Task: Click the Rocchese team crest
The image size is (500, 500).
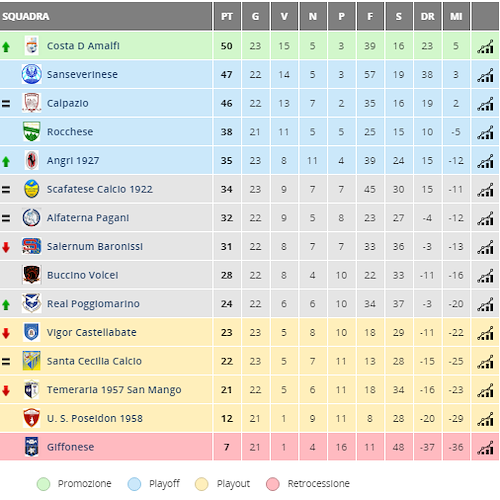Action: (32, 131)
